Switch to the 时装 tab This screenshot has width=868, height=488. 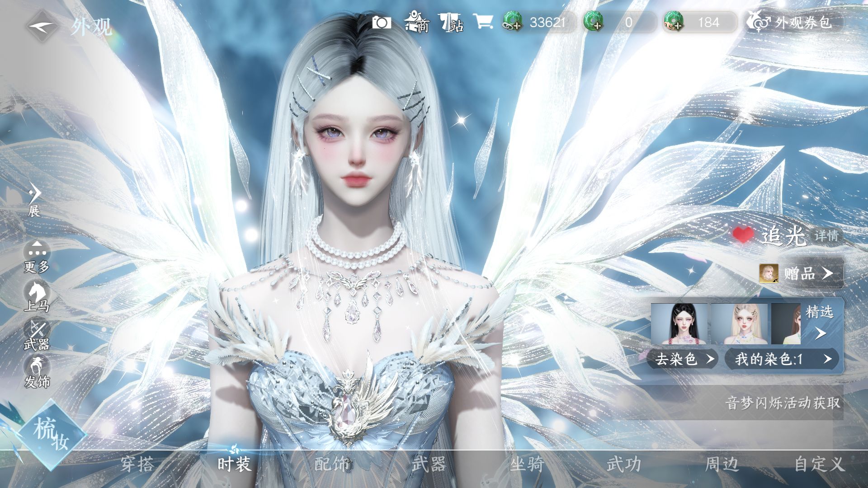point(234,465)
